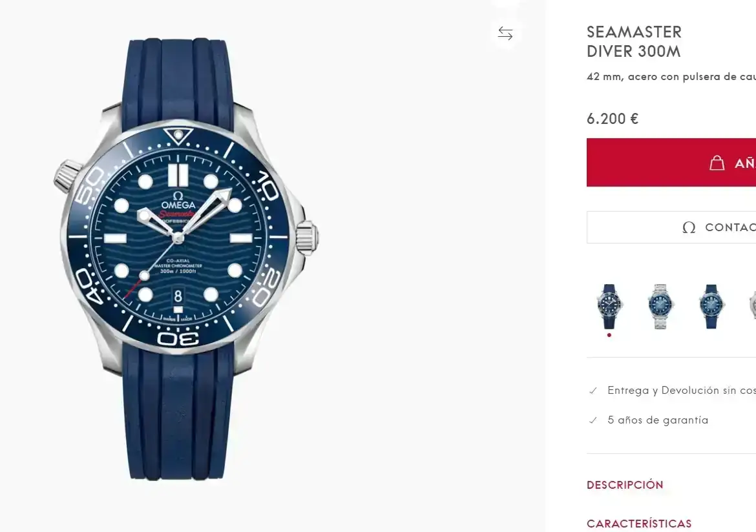Select the partially visible fourth watch thumbnail
The height and width of the screenshot is (532, 756).
coord(752,306)
